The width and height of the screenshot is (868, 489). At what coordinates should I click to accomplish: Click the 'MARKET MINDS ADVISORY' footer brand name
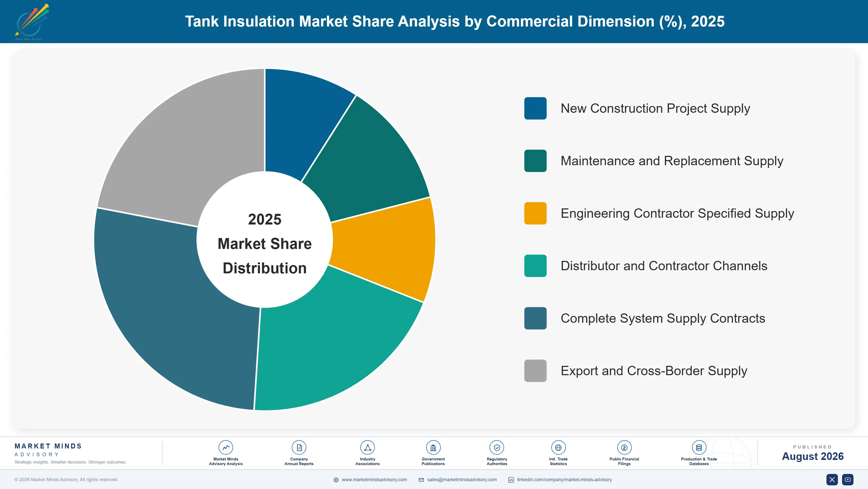point(48,450)
